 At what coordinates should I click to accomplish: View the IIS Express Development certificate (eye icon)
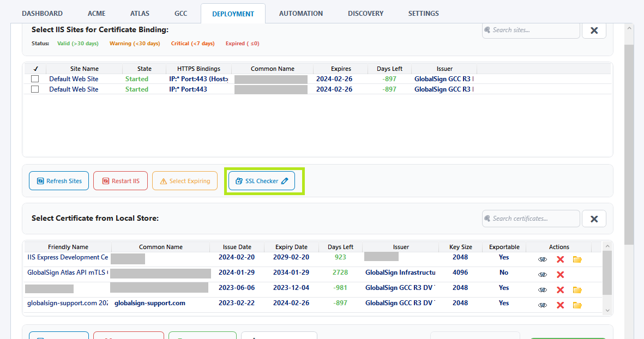[542, 259]
